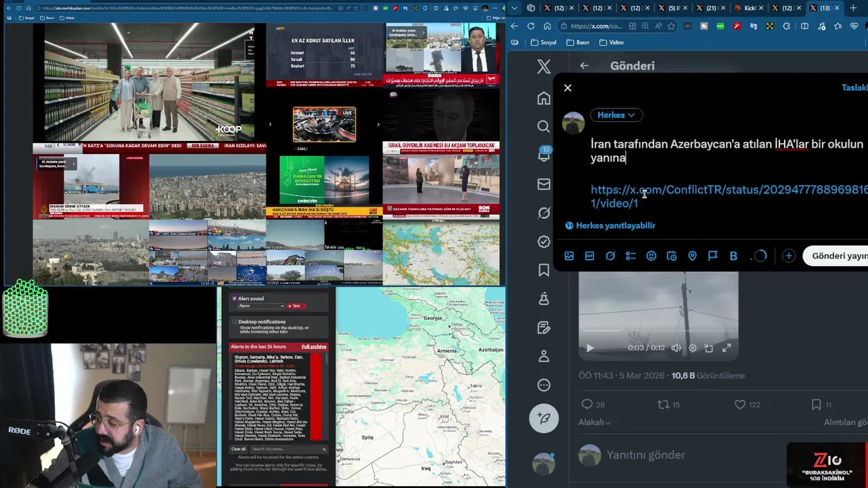Click the blue feather post button in the sidebar
The width and height of the screenshot is (868, 488).
click(544, 418)
